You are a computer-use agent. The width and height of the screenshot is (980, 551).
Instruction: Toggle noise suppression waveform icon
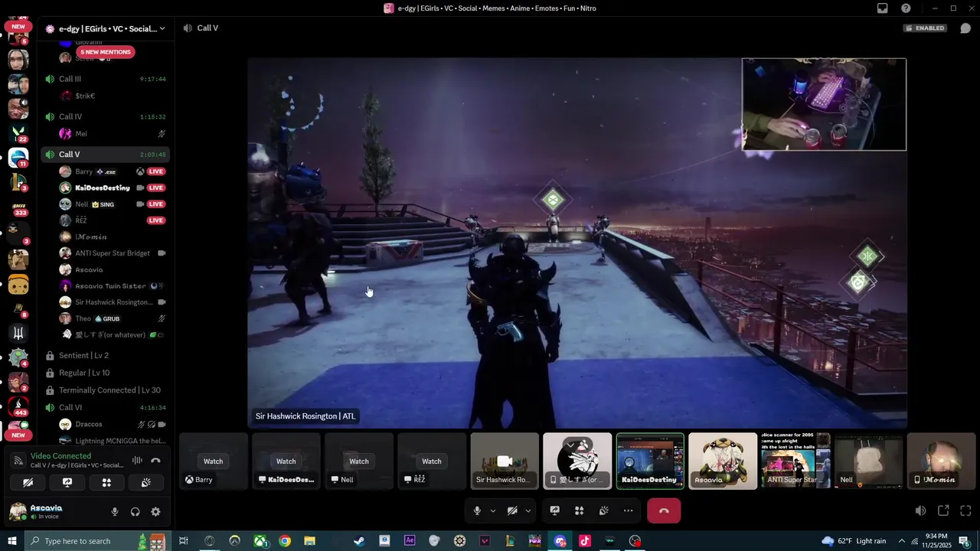pos(137,460)
